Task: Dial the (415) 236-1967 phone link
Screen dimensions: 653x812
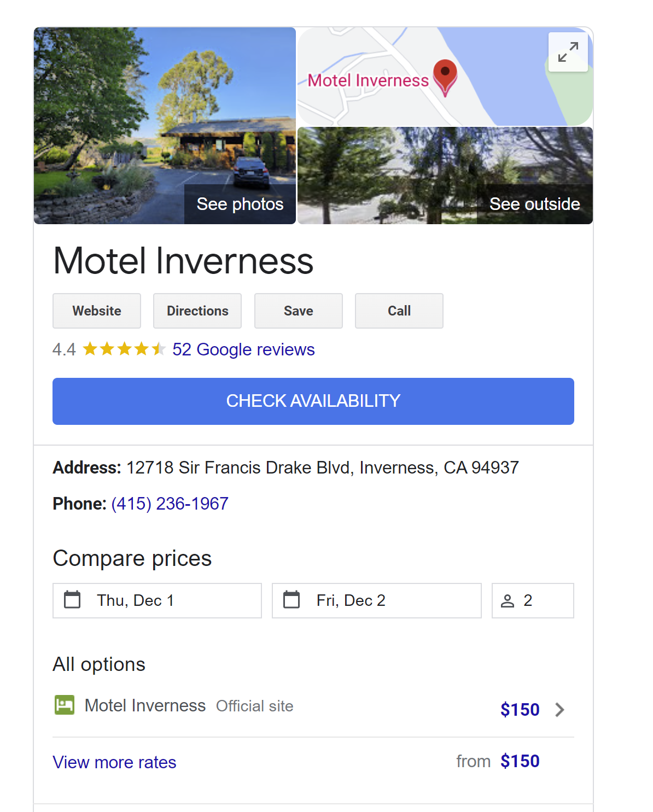Action: [170, 504]
